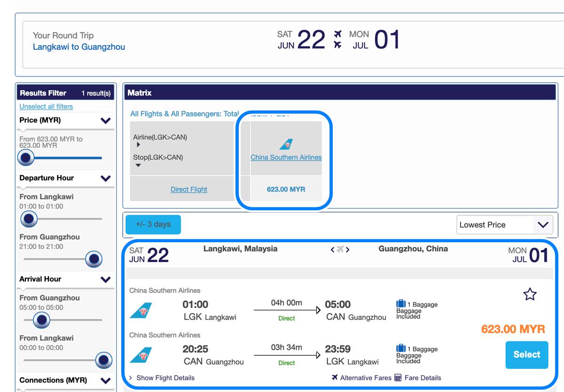Click the SAT JUN 22 date in the top header

click(x=301, y=40)
